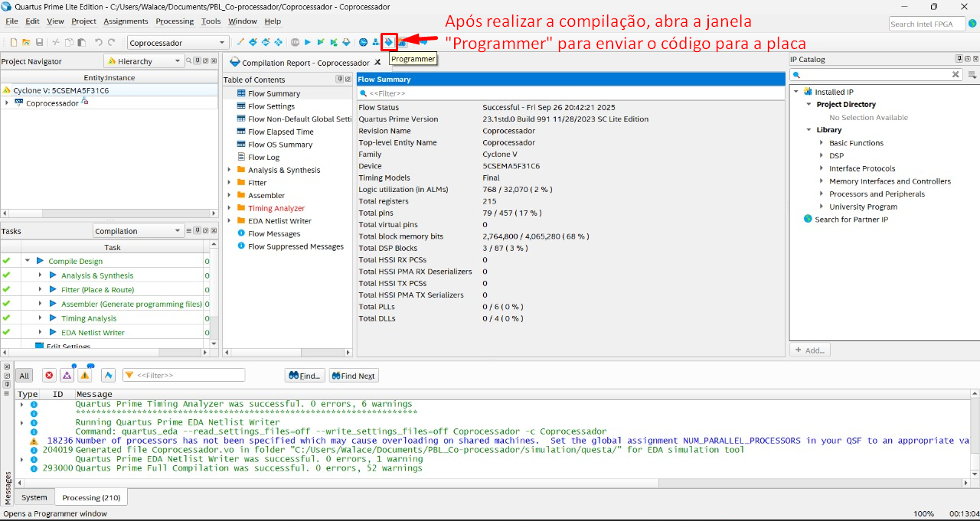The width and height of the screenshot is (980, 521).
Task: Close the Compilation Report tab
Action: pos(377,63)
